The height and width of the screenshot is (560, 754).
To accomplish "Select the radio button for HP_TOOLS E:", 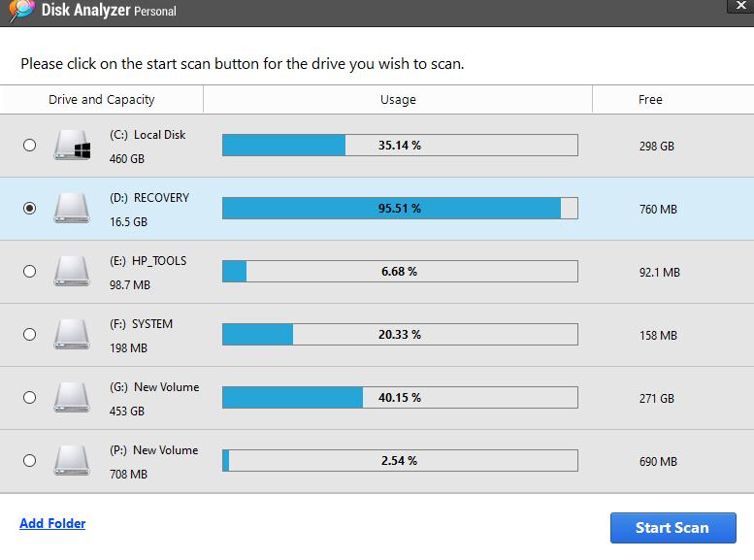I will point(29,272).
